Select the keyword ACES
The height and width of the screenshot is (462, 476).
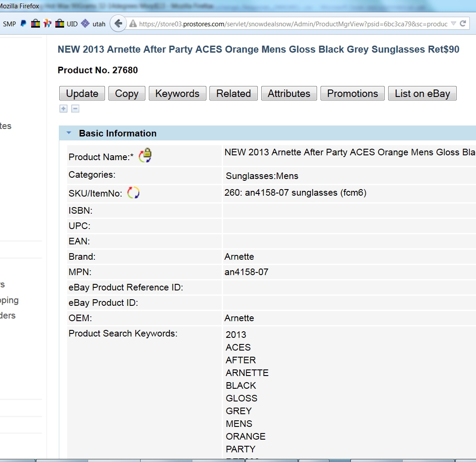point(238,347)
